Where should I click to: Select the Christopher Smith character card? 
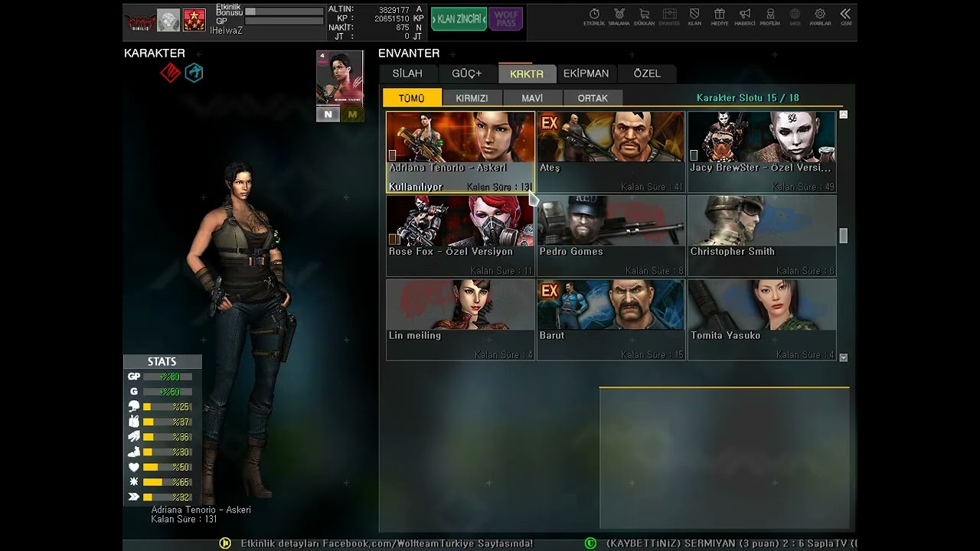(762, 236)
